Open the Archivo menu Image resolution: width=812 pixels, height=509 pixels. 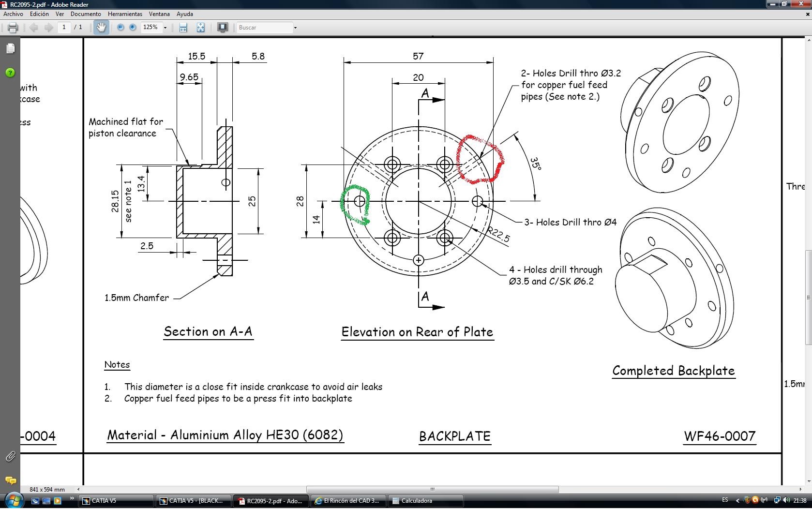(x=13, y=14)
